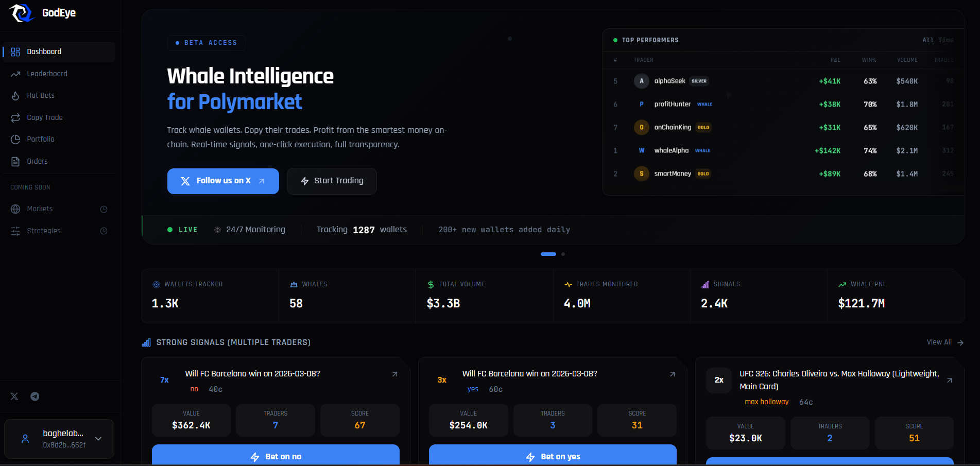The image size is (980, 466).
Task: Select the Strategies coming-soon item
Action: 59,231
